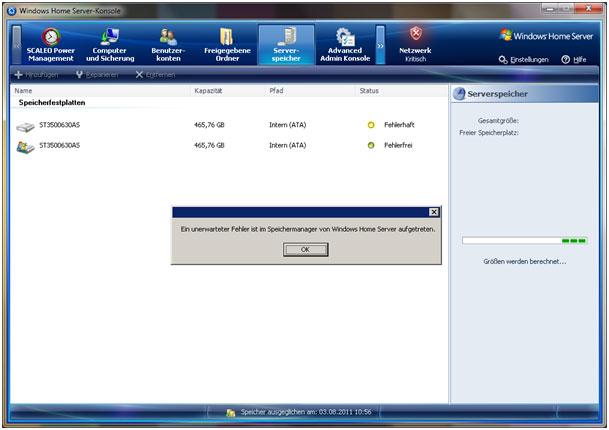Click the console title bar globe icon
Image resolution: width=609 pixels, height=430 pixels.
coord(12,10)
